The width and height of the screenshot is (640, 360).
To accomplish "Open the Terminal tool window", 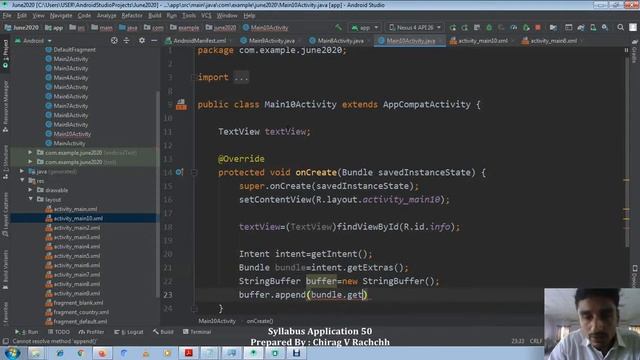I will [x=197, y=332].
